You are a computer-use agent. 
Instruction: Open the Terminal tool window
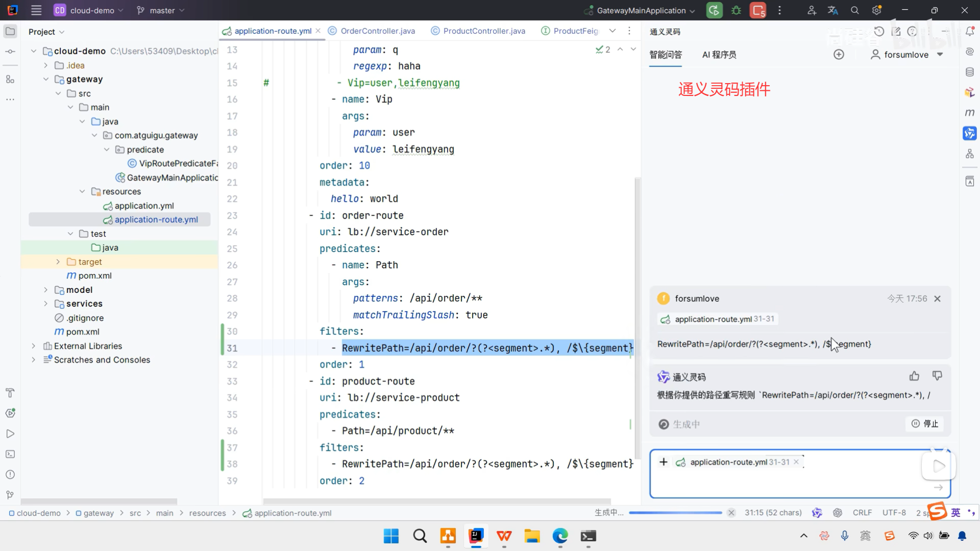(x=10, y=454)
